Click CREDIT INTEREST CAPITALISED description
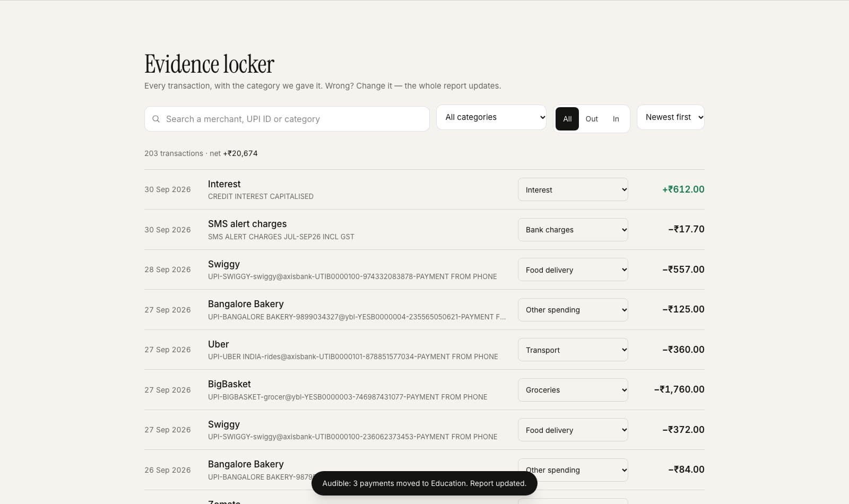This screenshot has height=504, width=849. [x=261, y=196]
